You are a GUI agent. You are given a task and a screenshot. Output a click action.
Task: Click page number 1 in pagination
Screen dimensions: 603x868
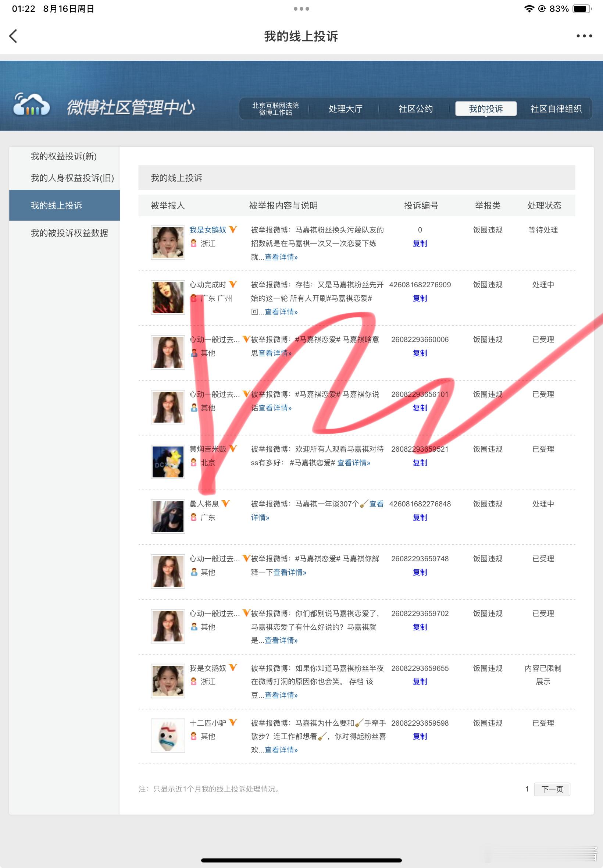pos(527,789)
